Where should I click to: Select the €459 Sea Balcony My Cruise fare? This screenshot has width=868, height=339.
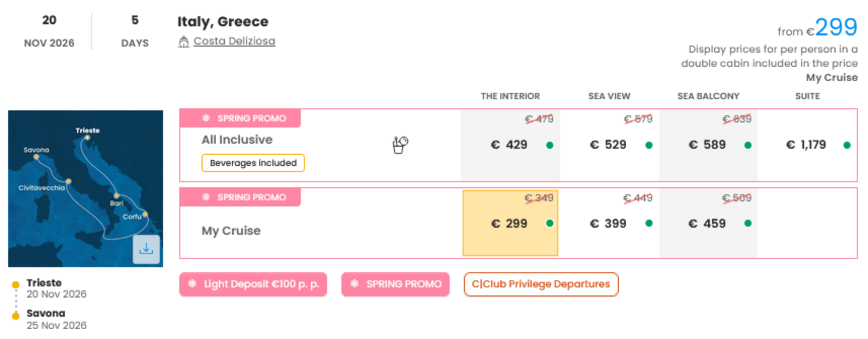coord(707,223)
